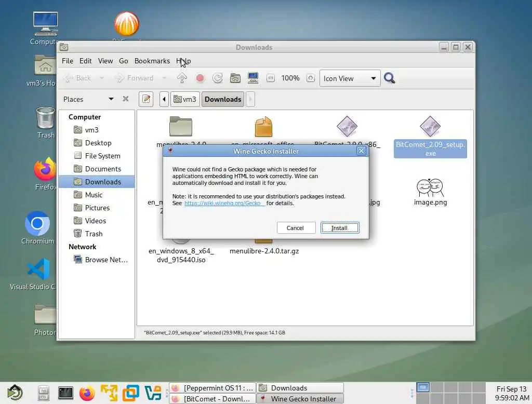Viewport: 532px width, 404px height.
Task: Switch to Wine Gecko Installer taskbar entry
Action: pos(300,399)
